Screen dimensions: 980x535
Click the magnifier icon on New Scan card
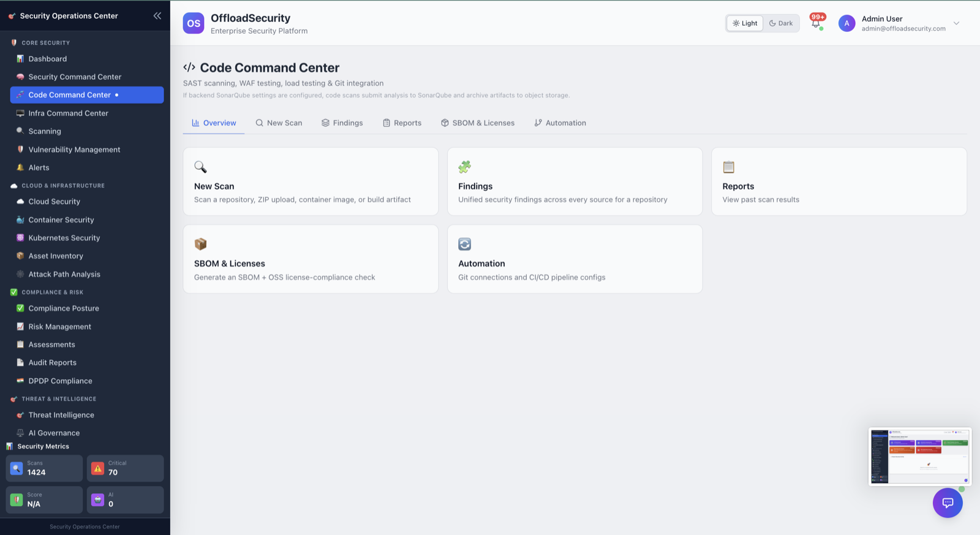tap(200, 167)
